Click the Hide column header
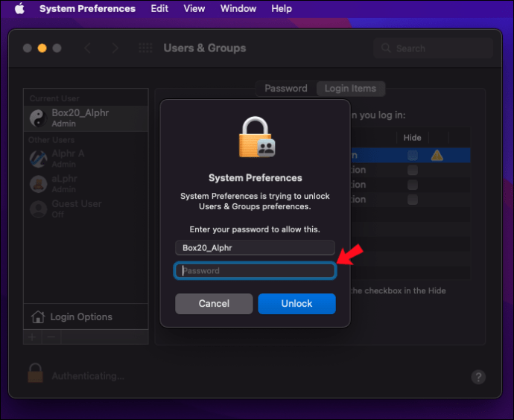 413,138
